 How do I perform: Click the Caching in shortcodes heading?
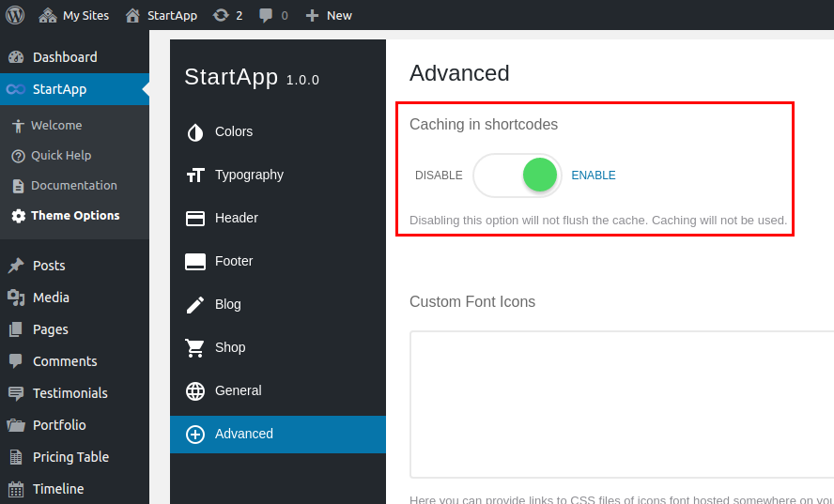(x=484, y=125)
